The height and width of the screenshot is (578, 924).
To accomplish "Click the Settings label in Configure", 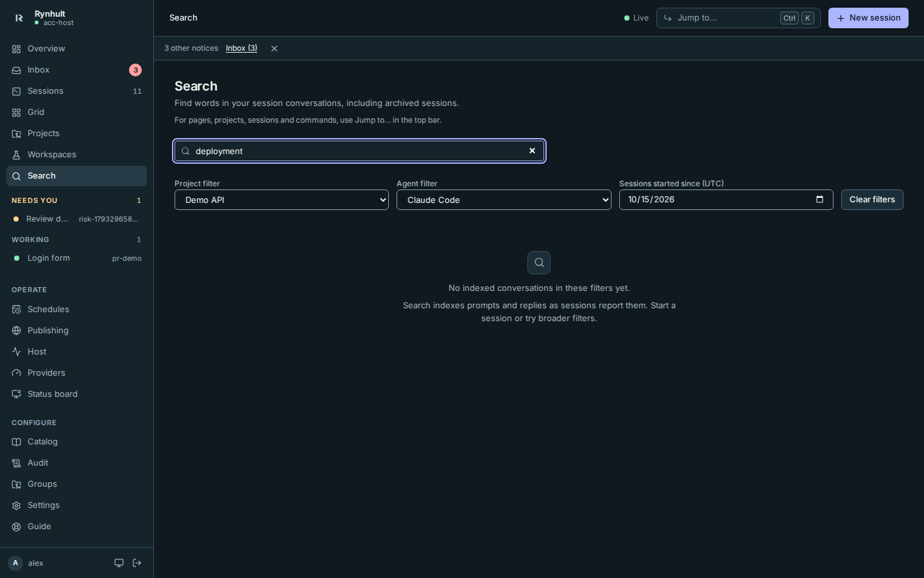I will [44, 505].
